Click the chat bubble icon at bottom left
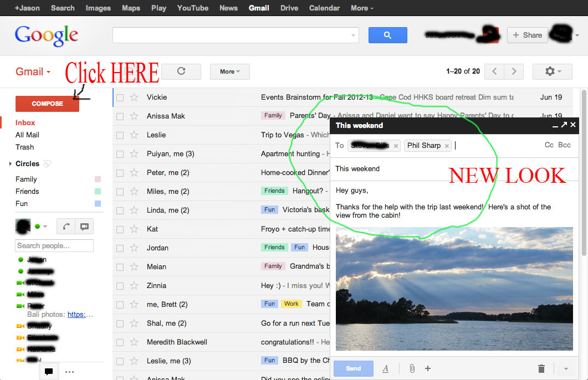 coord(49,372)
